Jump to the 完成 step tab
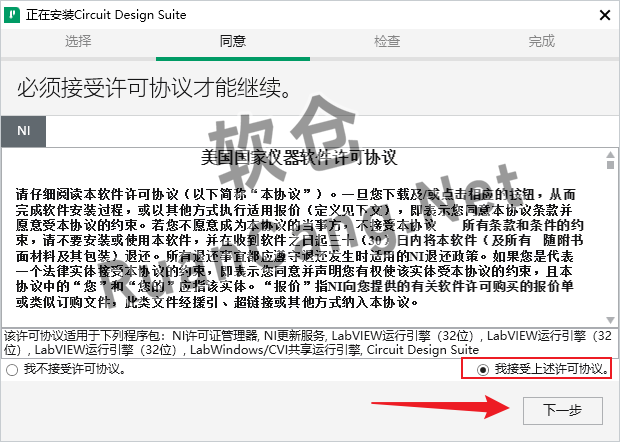 pyautogui.click(x=541, y=42)
